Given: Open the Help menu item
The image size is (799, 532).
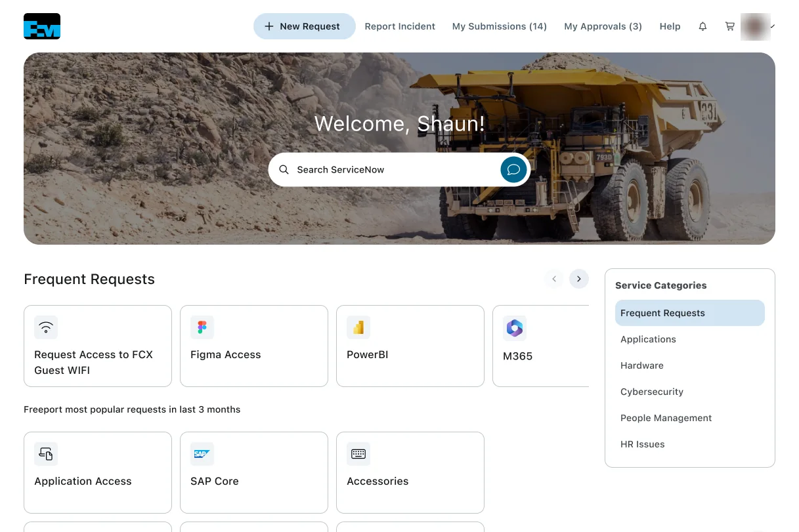Looking at the screenshot, I should point(670,26).
